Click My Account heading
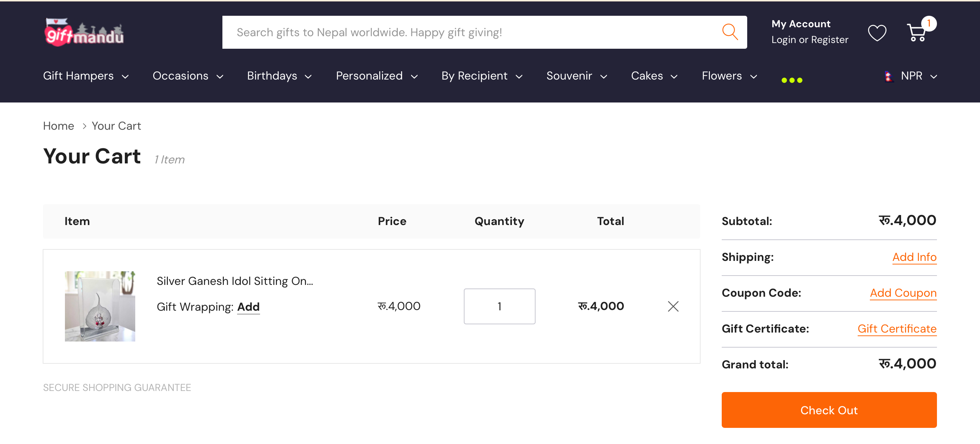The height and width of the screenshot is (444, 980). pos(801,24)
